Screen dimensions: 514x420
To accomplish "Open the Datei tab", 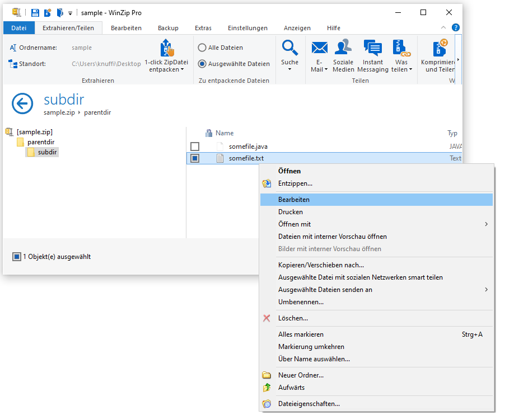I will (x=18, y=28).
